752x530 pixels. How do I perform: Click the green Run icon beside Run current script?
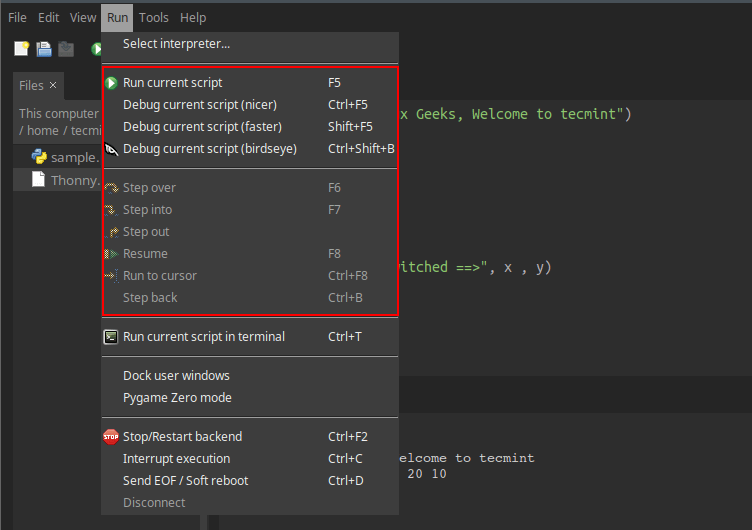tap(111, 83)
